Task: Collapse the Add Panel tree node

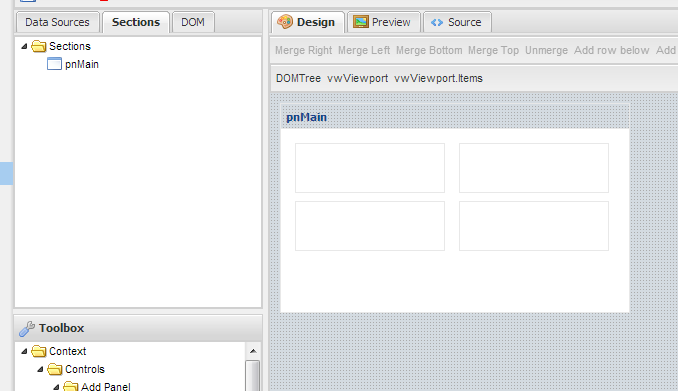Action: tap(56, 387)
